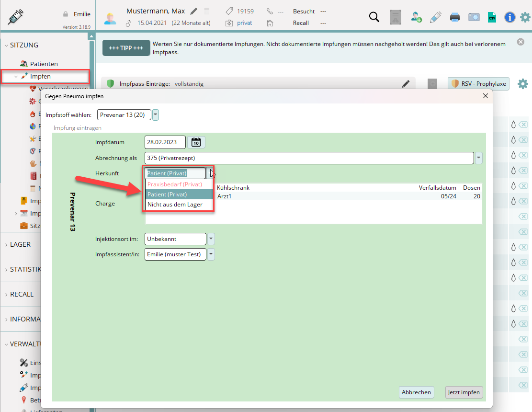
Task: Click the syringe app logo
Action: pos(16,17)
